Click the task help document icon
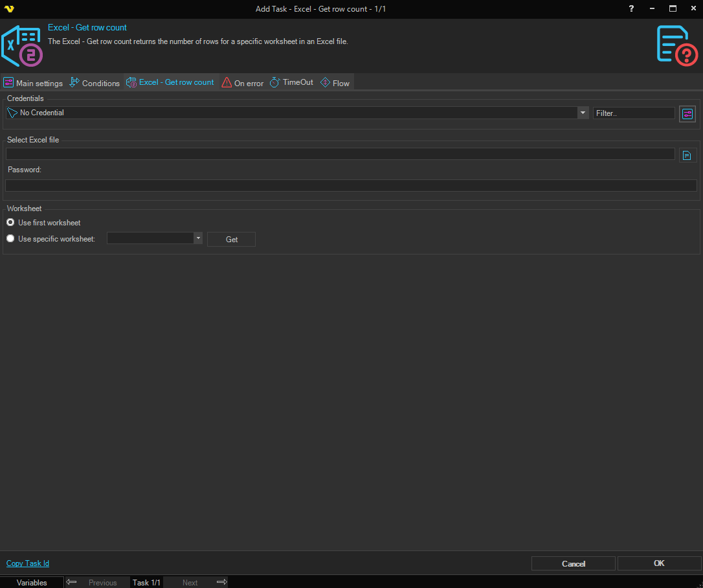The image size is (703, 588). (x=677, y=45)
